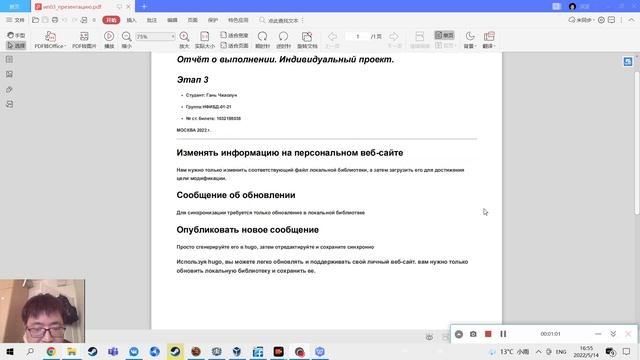Open the Translate (翻译) dropdown
Viewport: 640px width, 360px height.
click(489, 40)
